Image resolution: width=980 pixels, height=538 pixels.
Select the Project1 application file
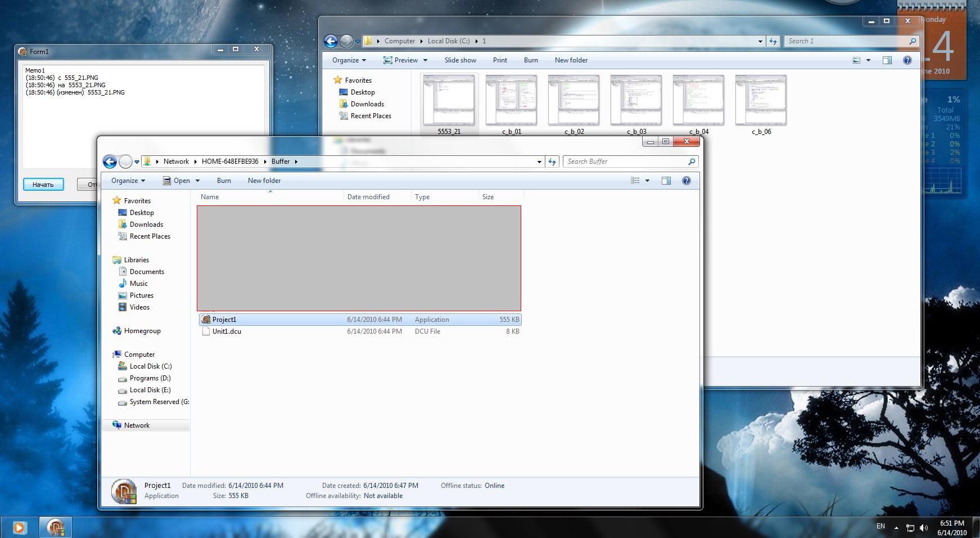pyautogui.click(x=224, y=320)
